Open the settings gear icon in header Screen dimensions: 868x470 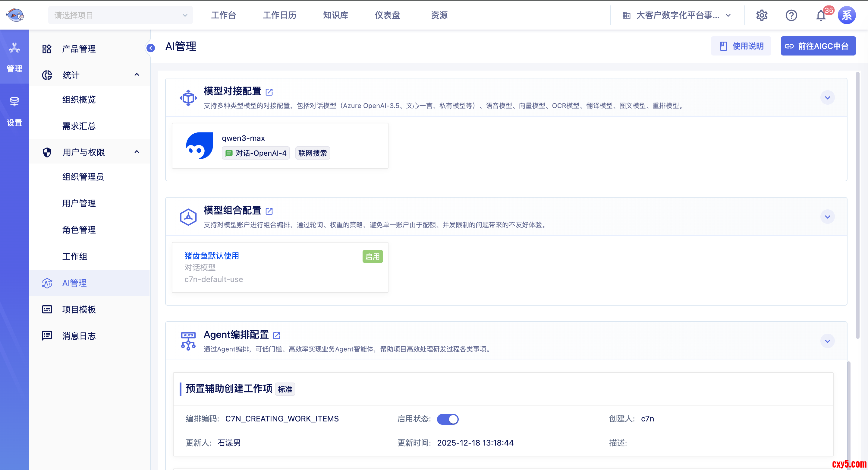pos(762,15)
